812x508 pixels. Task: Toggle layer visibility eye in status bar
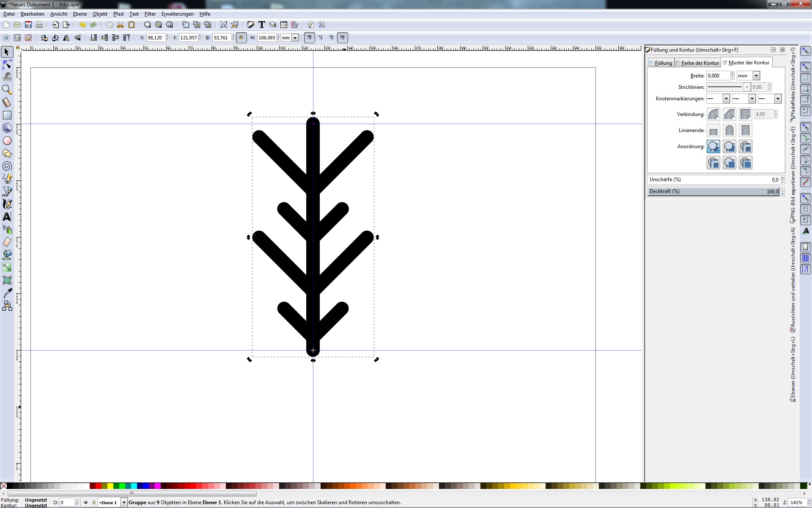click(x=86, y=502)
